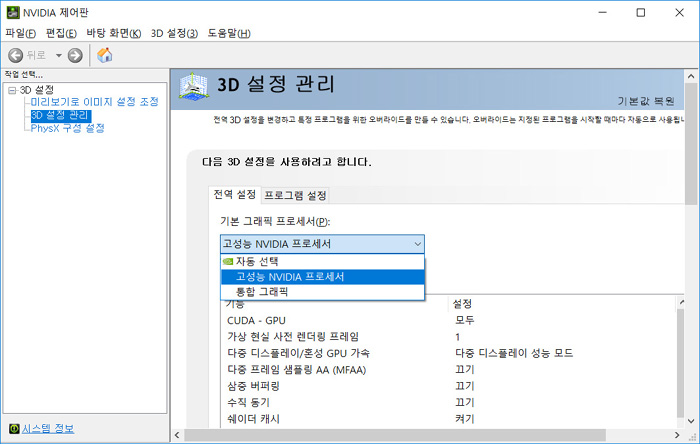Choose 고성능 NVIDIA 프로세서 in dropdown list

322,277
